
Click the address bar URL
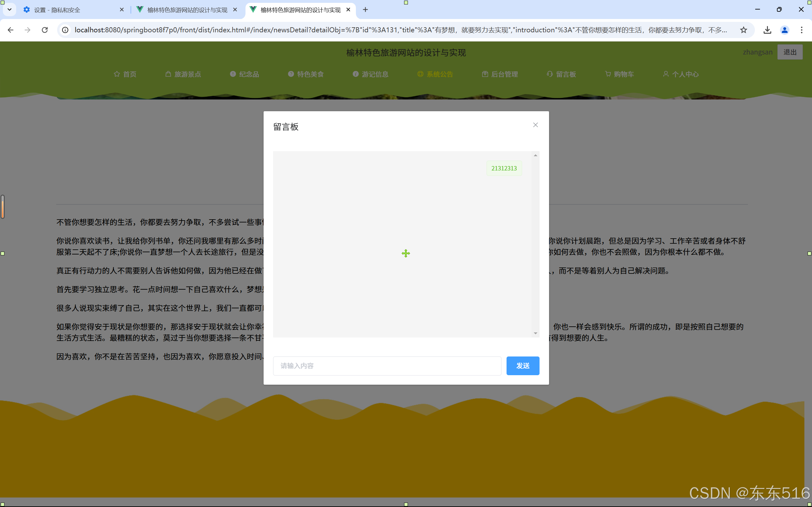coord(399,30)
